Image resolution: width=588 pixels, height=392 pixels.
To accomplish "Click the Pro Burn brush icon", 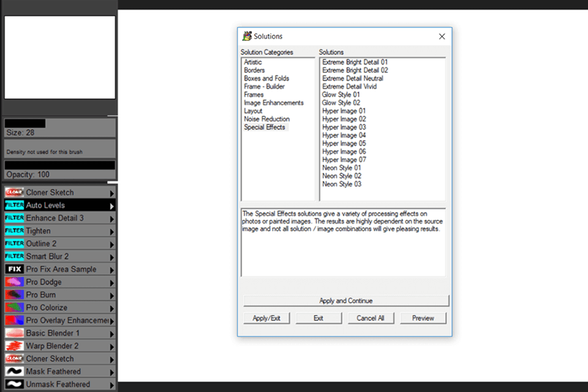I will [x=14, y=295].
